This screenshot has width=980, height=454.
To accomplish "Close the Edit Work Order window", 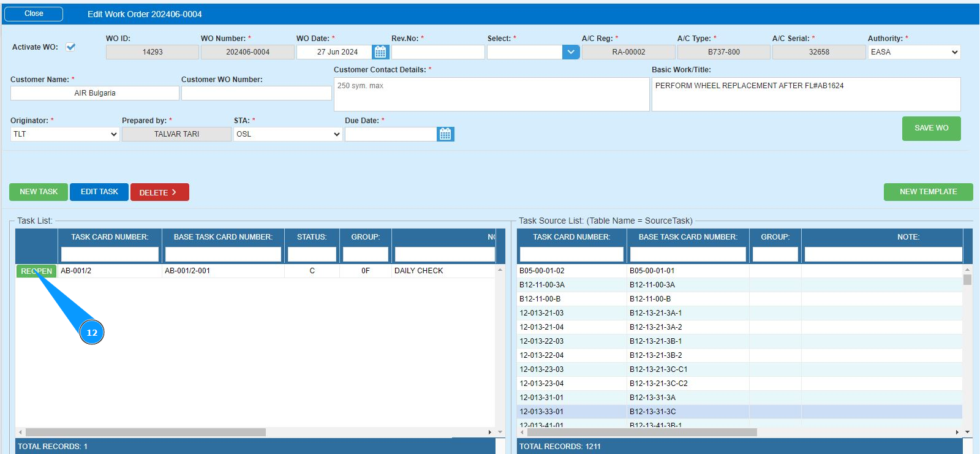I will pos(34,13).
